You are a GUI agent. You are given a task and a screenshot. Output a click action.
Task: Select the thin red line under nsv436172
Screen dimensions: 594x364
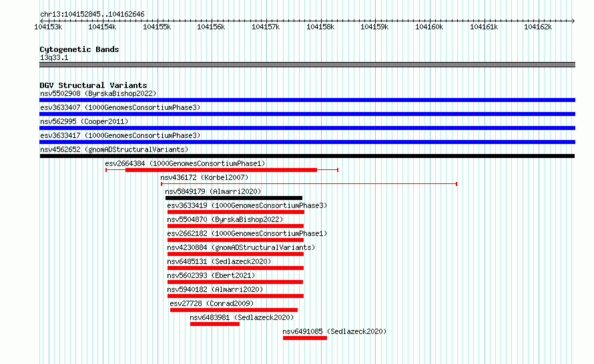click(x=309, y=184)
